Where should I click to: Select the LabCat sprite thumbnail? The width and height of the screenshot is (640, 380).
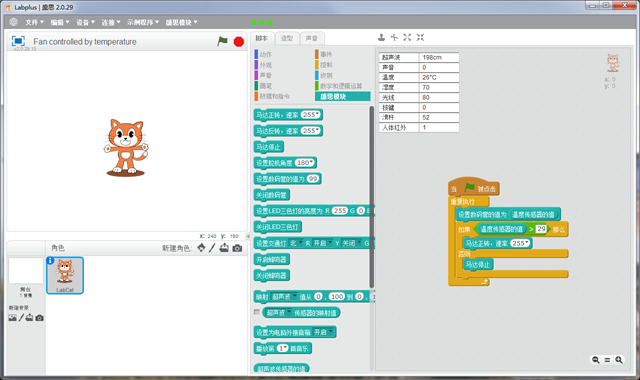(65, 275)
